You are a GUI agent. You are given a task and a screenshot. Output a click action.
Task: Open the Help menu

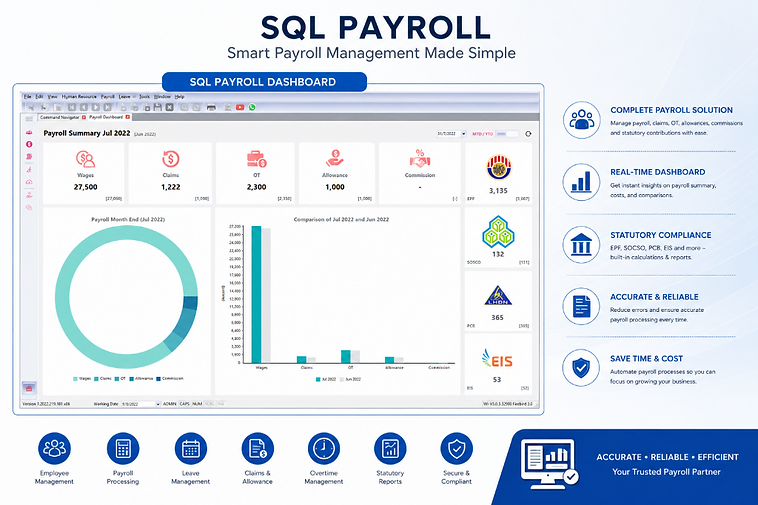[x=179, y=97]
